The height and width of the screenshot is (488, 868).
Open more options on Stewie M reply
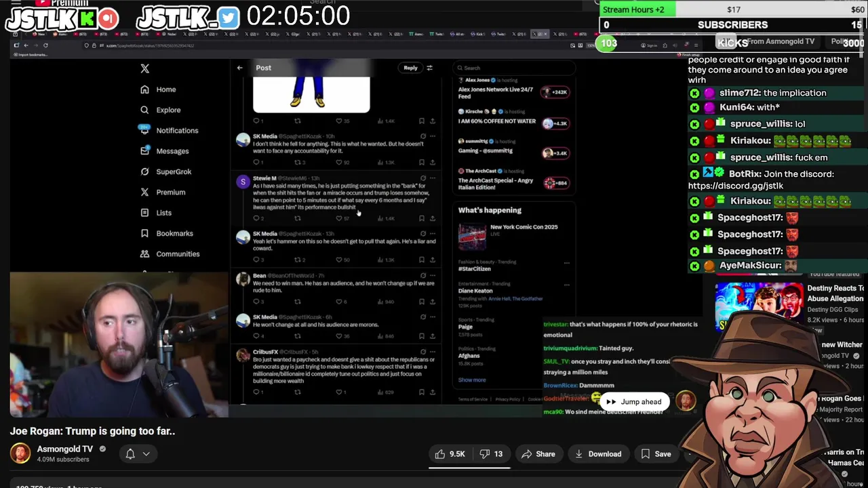pos(433,178)
